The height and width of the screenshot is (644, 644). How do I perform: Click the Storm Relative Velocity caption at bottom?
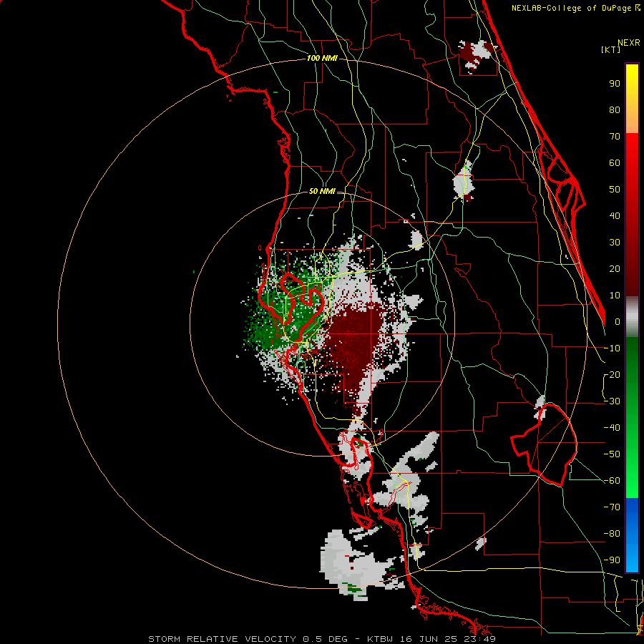tap(321, 639)
